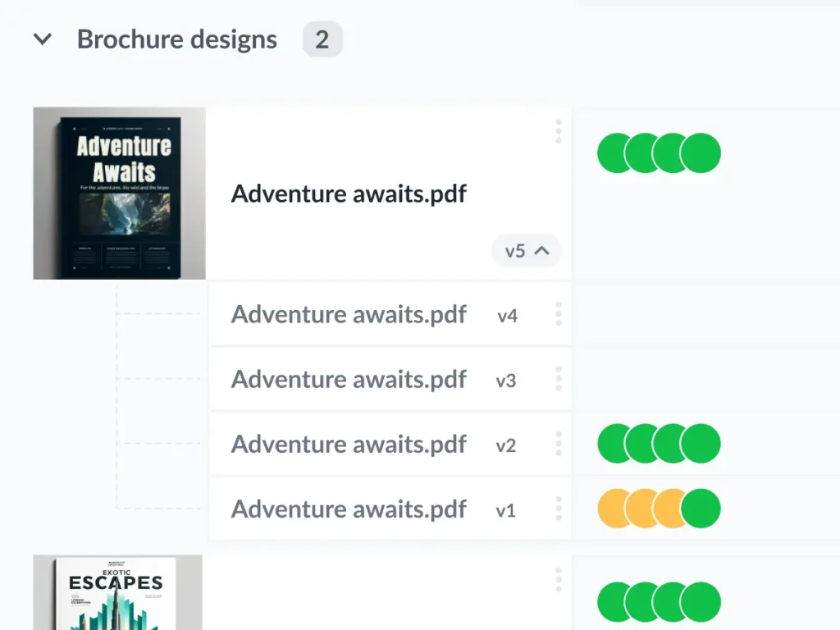Open the options menu for the Exotic Escapes file
840x630 pixels.
[559, 580]
